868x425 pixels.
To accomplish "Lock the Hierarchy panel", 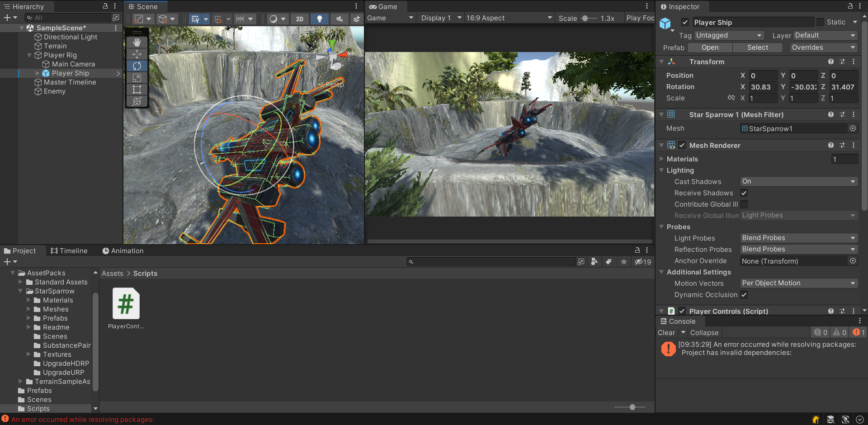I will (x=105, y=6).
